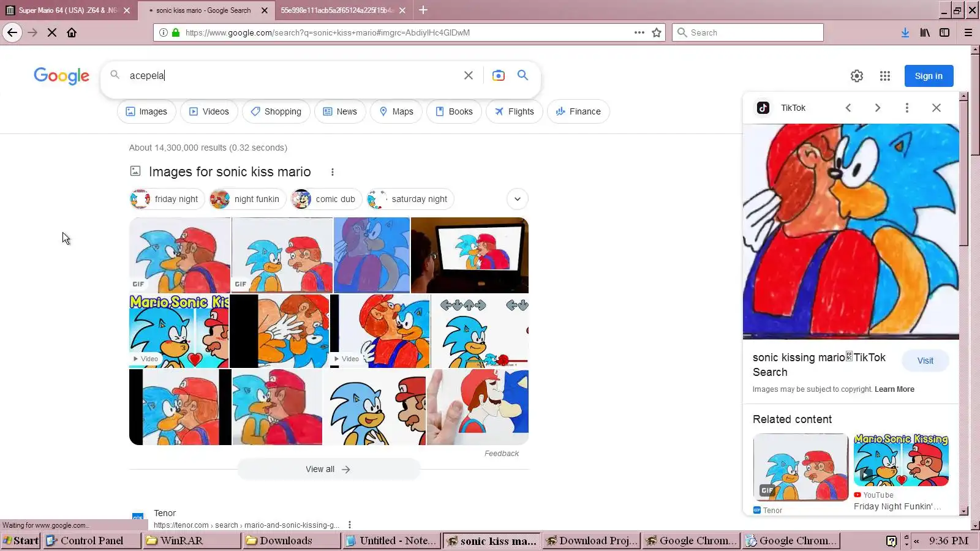Switch to WinRAR in taskbar
This screenshot has width=980, height=551.
192,541
